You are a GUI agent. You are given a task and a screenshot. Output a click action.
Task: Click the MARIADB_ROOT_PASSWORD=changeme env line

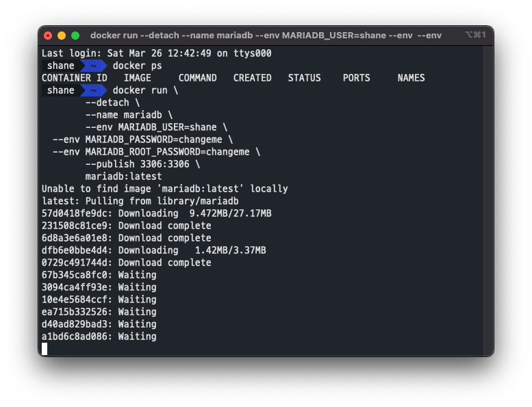(156, 152)
